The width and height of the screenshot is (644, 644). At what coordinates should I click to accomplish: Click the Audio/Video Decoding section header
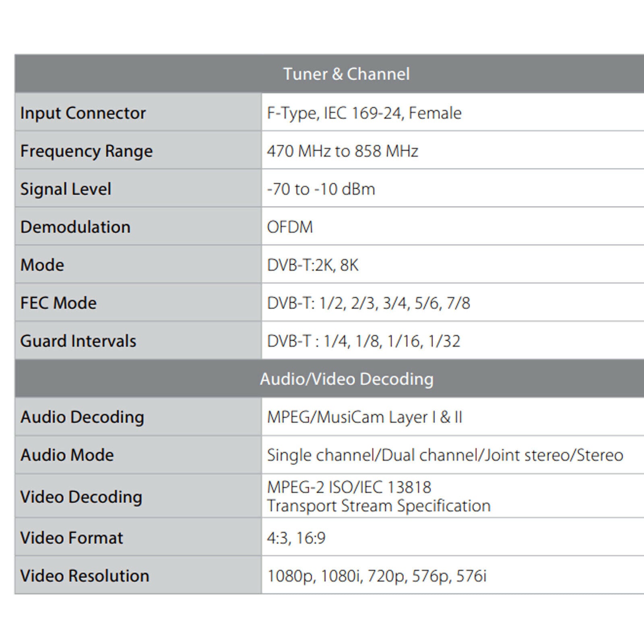pos(346,379)
